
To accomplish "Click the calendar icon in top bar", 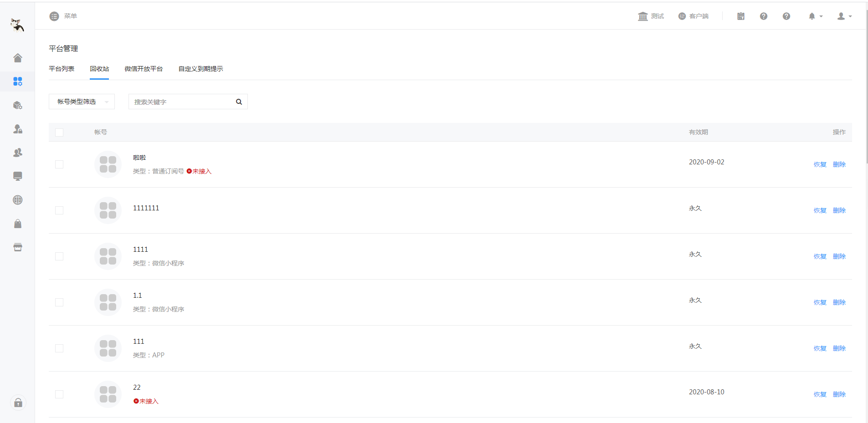I will (741, 16).
